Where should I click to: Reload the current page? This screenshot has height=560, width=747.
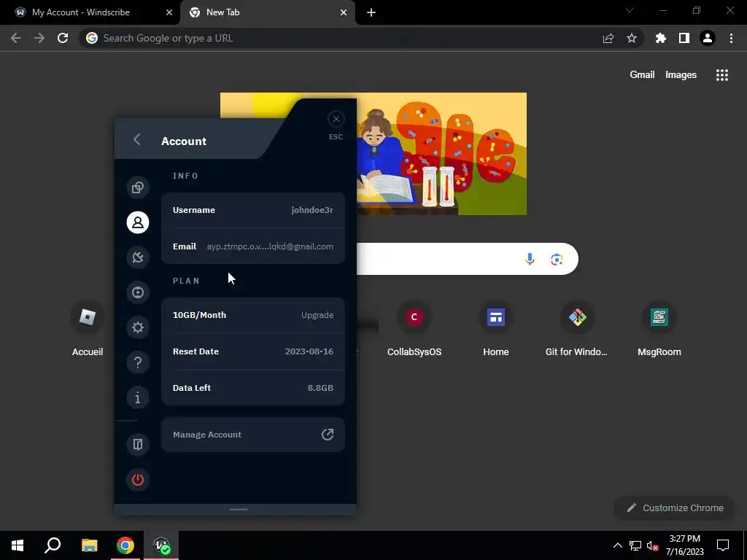point(63,38)
